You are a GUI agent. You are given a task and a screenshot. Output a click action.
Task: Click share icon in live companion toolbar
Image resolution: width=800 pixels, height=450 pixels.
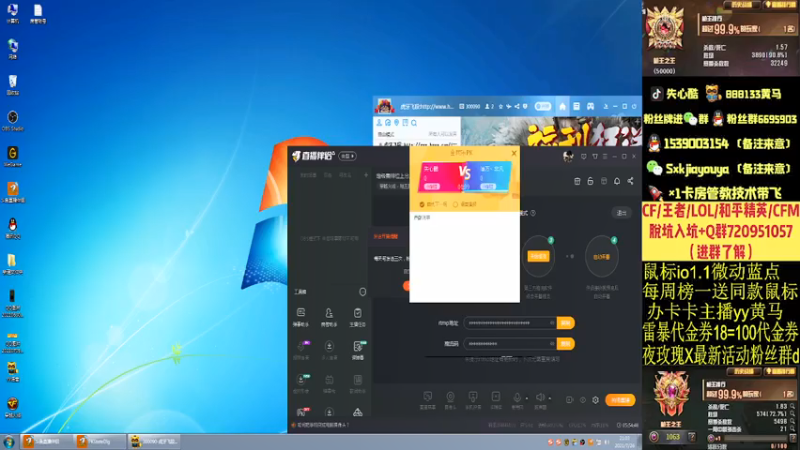[630, 181]
